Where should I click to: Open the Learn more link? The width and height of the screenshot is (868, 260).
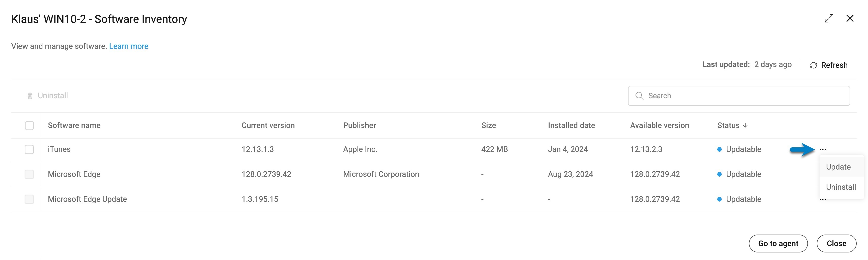click(x=128, y=46)
